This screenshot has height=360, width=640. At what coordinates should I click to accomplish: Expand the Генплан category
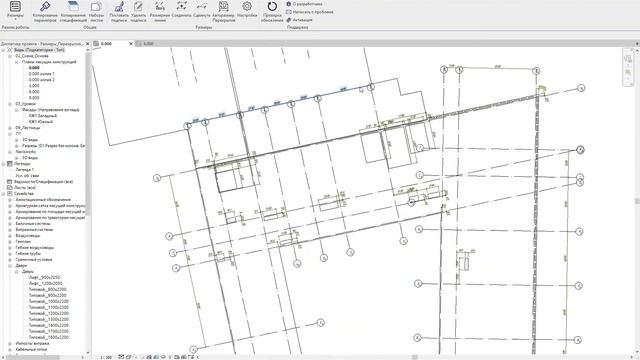coord(10,242)
